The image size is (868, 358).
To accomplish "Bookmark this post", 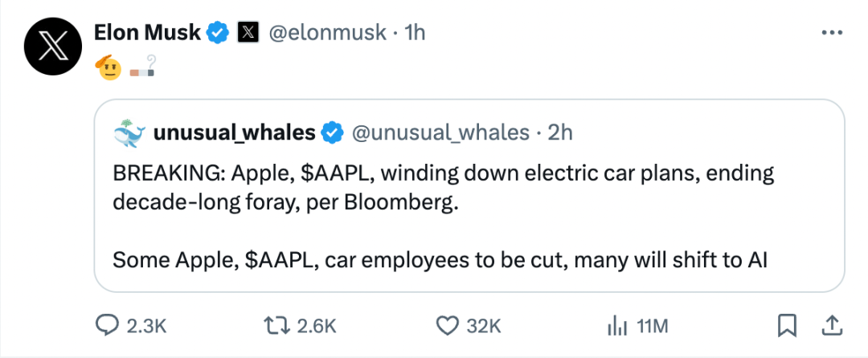I will pyautogui.click(x=787, y=324).
